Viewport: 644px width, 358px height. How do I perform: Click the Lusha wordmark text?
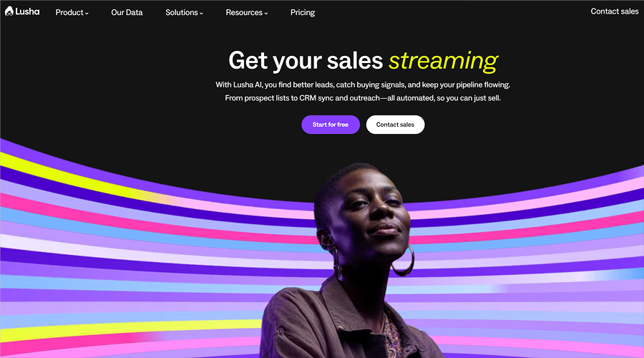coord(27,11)
